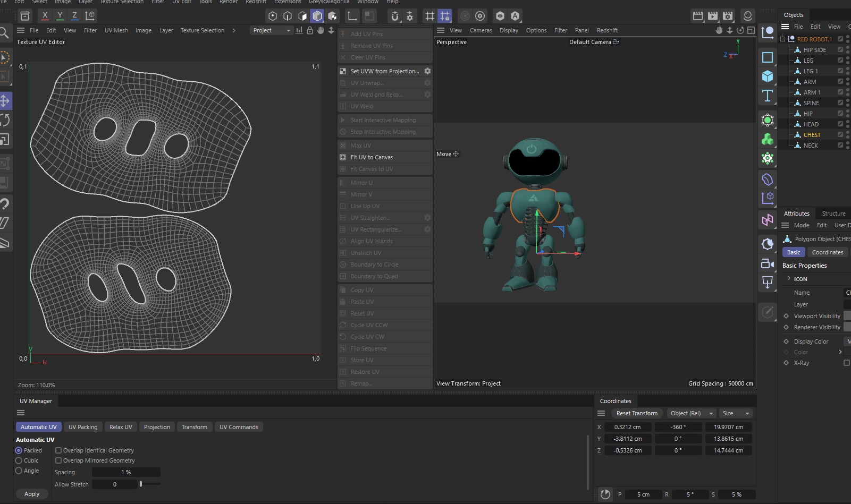
Task: Open Edit Render Settings clapper-gear icon
Action: (728, 16)
